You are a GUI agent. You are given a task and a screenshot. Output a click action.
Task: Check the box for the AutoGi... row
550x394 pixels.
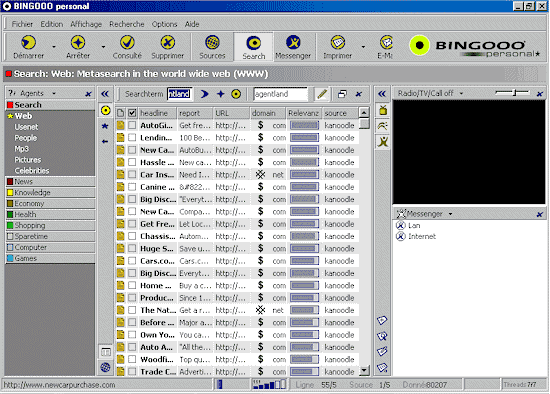pyautogui.click(x=132, y=125)
